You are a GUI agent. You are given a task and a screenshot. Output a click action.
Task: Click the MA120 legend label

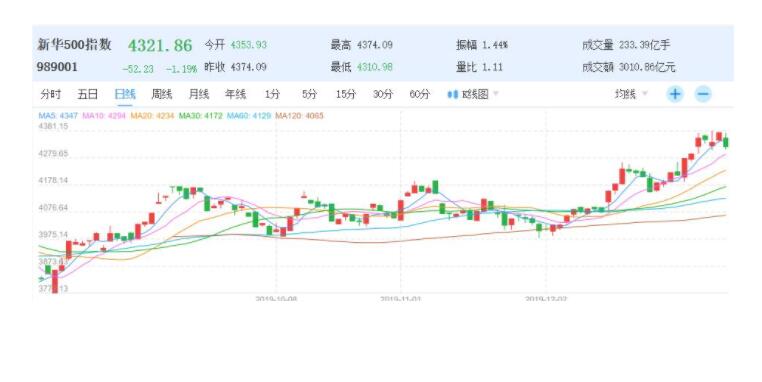click(x=299, y=116)
